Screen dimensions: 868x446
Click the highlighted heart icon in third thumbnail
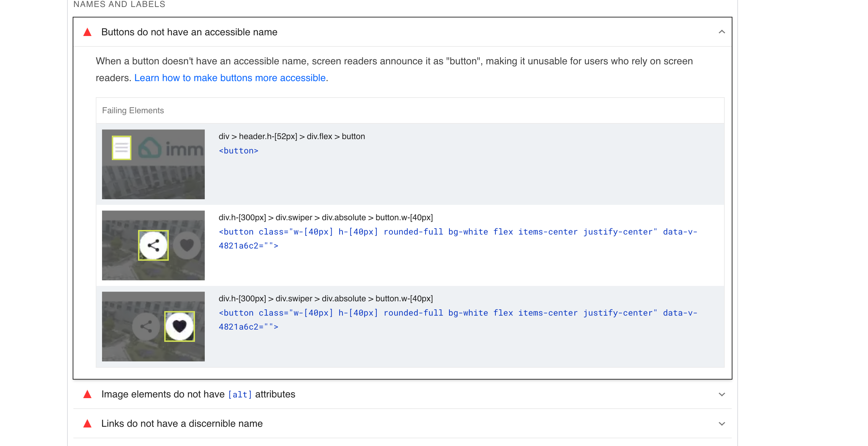pos(180,326)
